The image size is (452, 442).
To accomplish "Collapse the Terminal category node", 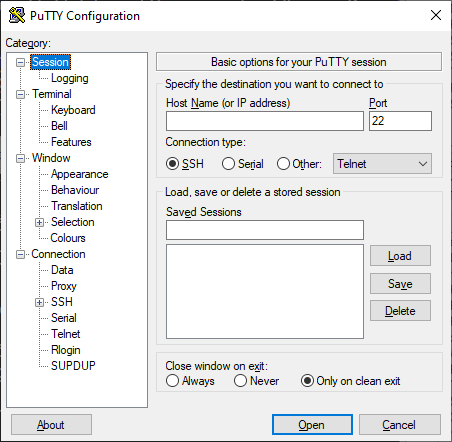I will coord(21,94).
